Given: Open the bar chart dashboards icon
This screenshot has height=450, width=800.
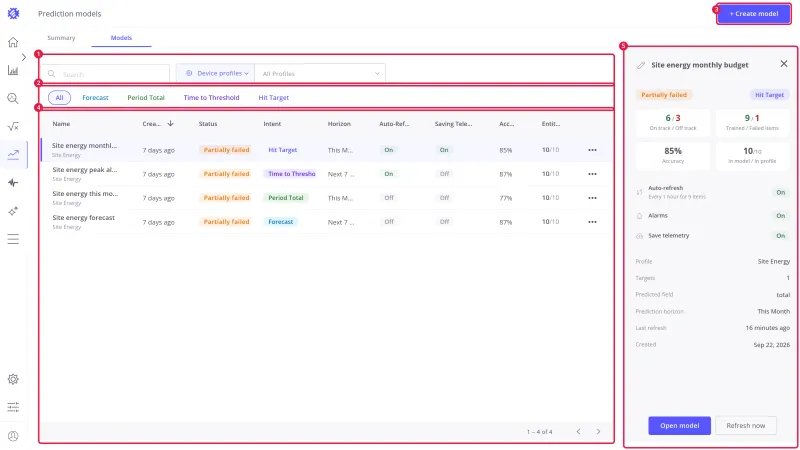Looking at the screenshot, I should click(13, 70).
